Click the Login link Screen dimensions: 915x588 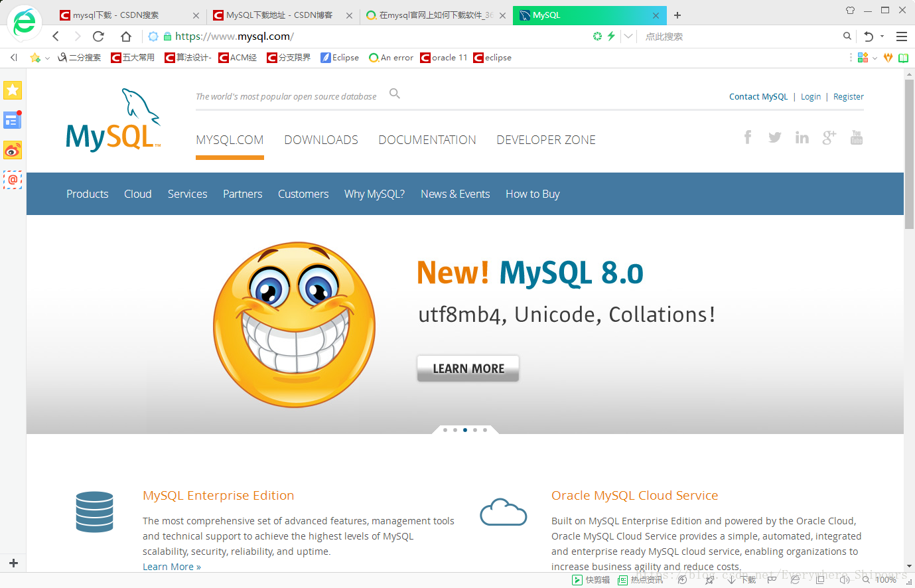[x=811, y=97]
